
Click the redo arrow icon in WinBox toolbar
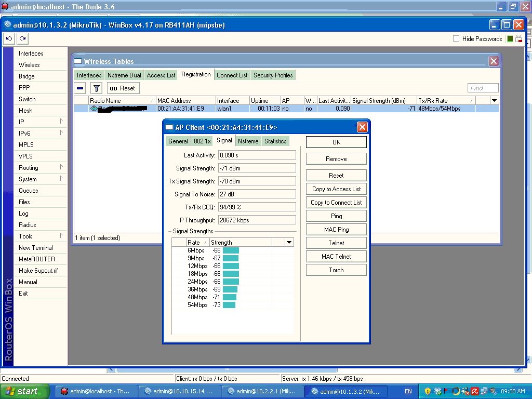pos(22,39)
